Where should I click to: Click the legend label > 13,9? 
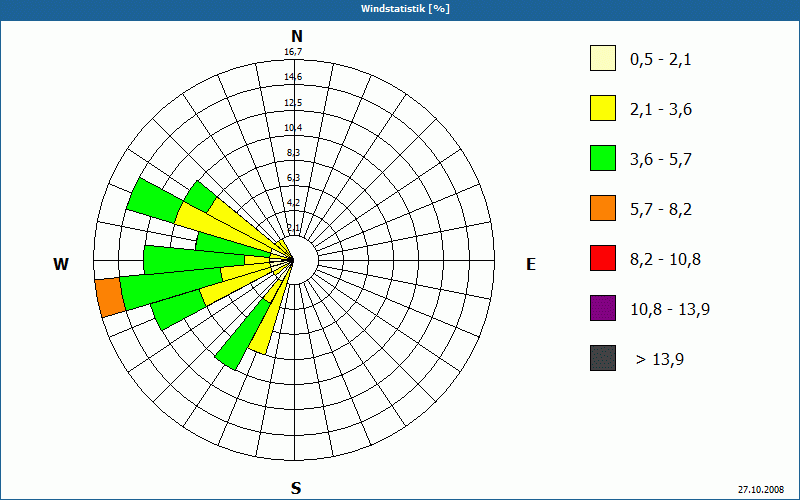point(660,360)
